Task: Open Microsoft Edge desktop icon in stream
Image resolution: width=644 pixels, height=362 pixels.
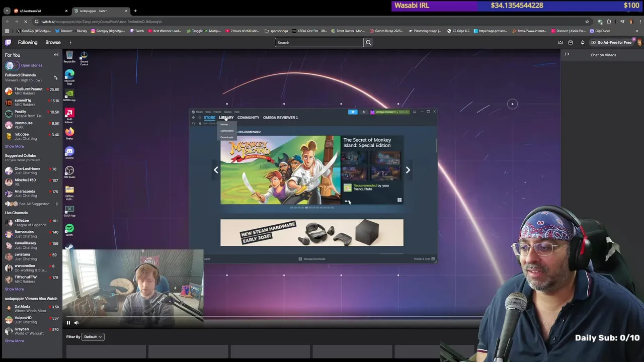Action: (x=69, y=77)
